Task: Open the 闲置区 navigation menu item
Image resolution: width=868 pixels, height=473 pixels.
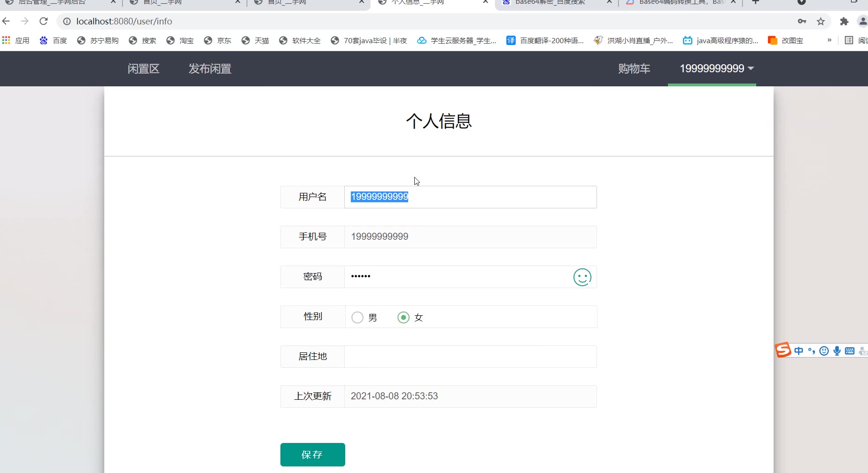Action: pyautogui.click(x=144, y=69)
